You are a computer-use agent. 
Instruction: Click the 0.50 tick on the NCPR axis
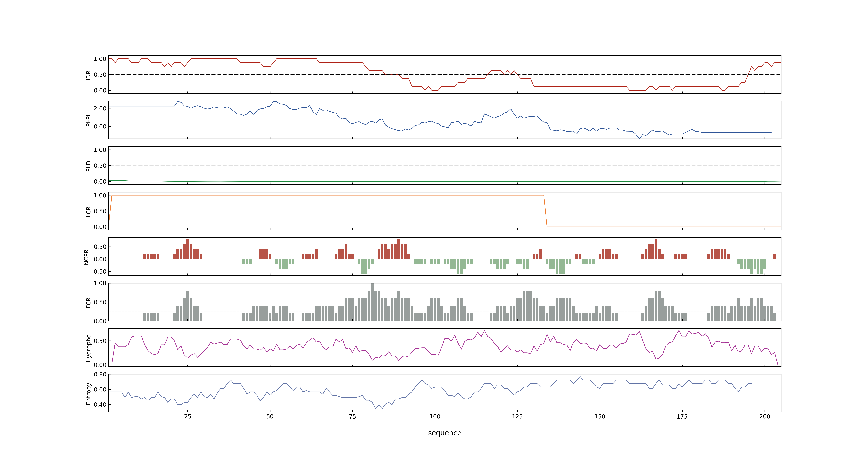100,247
